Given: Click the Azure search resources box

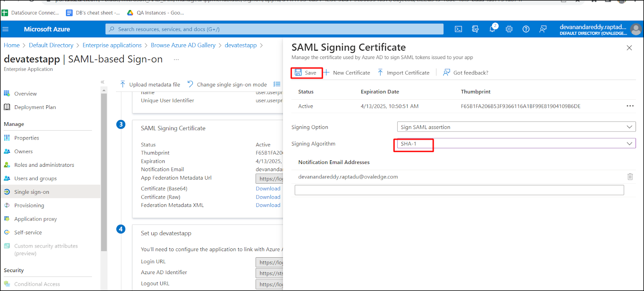Looking at the screenshot, I should click(275, 29).
